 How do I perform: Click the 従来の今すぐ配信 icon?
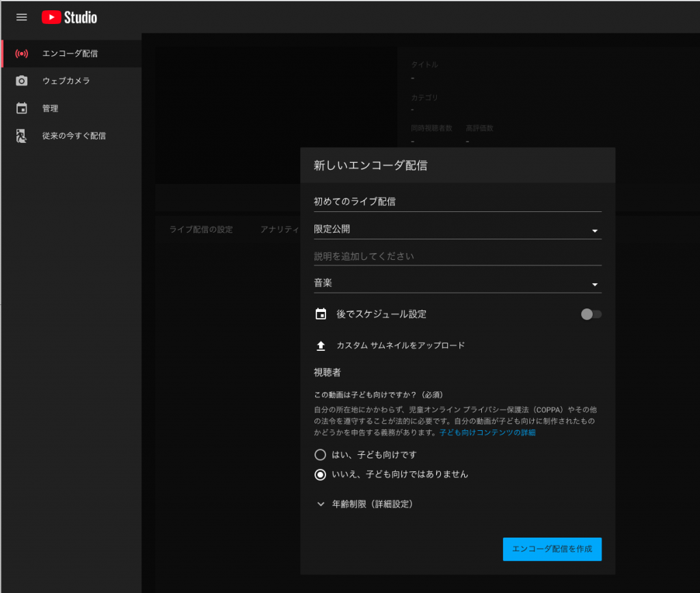click(21, 135)
